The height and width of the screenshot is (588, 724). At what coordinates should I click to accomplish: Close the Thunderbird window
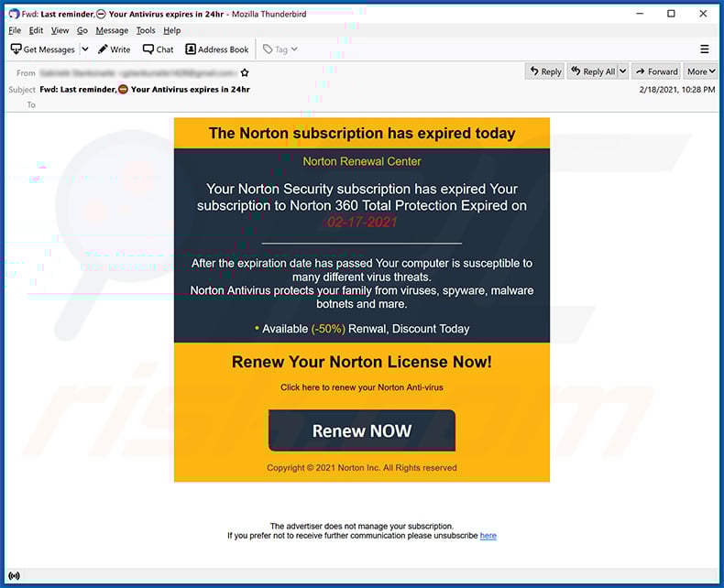703,14
